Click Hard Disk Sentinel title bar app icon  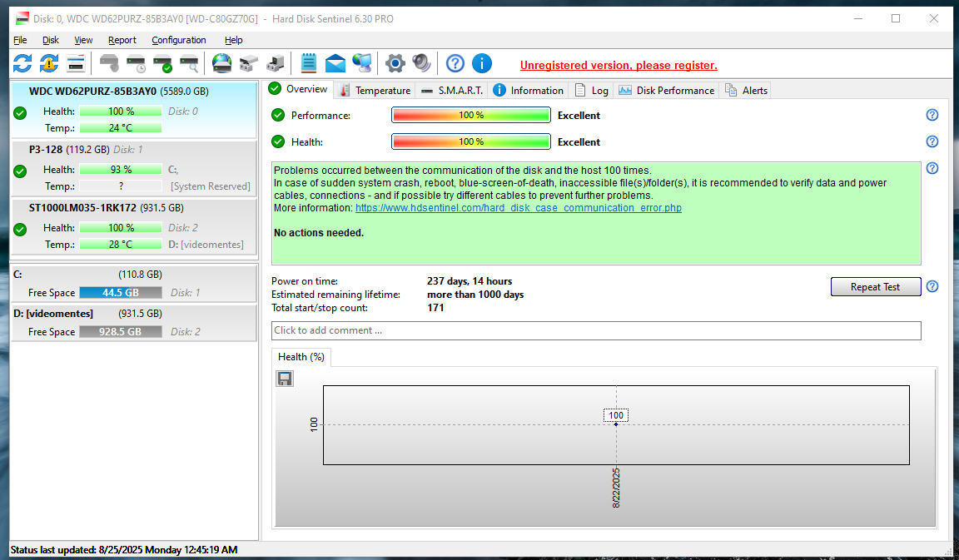22,19
